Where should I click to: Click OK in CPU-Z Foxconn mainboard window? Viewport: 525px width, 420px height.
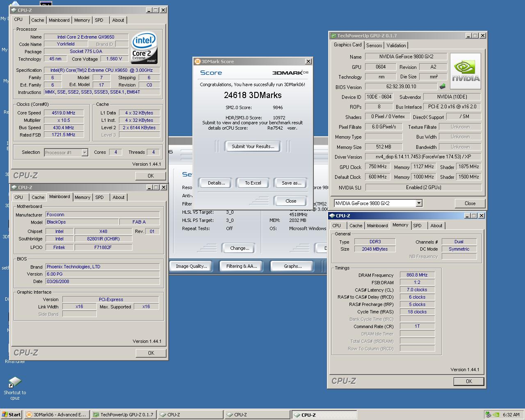(151, 353)
